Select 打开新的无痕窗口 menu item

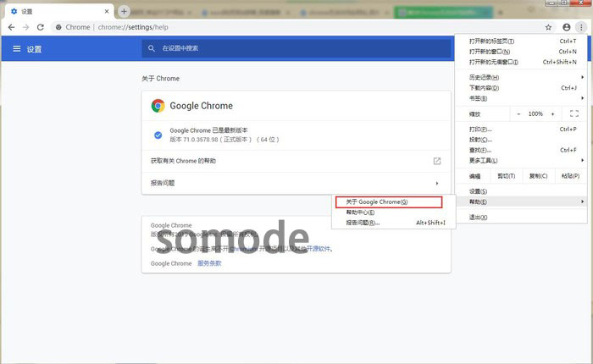coord(521,62)
